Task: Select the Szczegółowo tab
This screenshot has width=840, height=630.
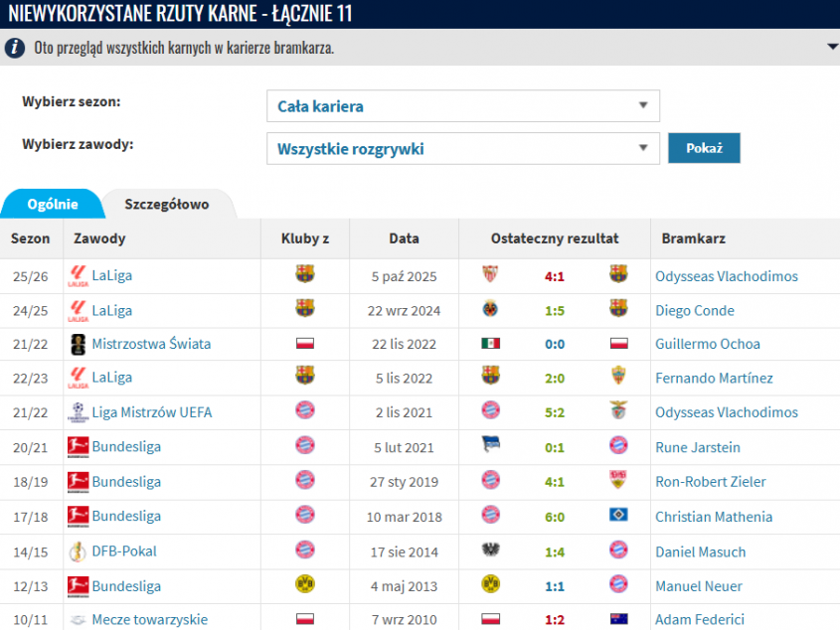Action: point(166,204)
